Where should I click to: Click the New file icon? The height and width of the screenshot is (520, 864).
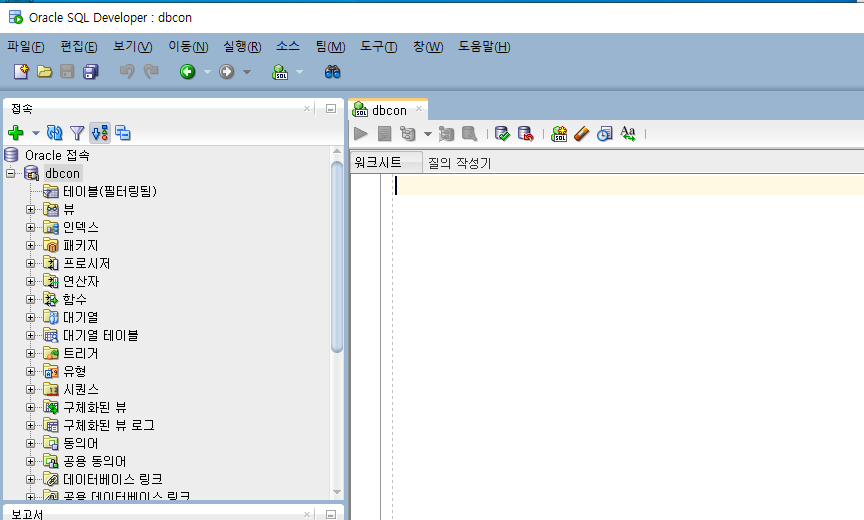click(21, 72)
